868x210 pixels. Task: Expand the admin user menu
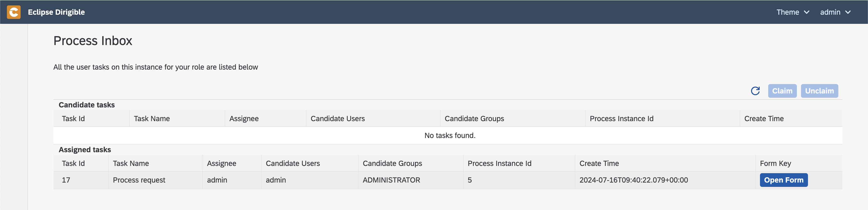[835, 12]
